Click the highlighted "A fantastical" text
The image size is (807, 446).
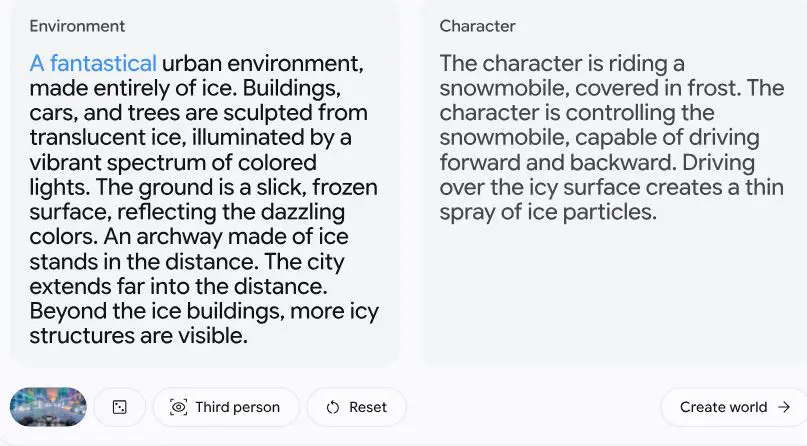(x=93, y=64)
